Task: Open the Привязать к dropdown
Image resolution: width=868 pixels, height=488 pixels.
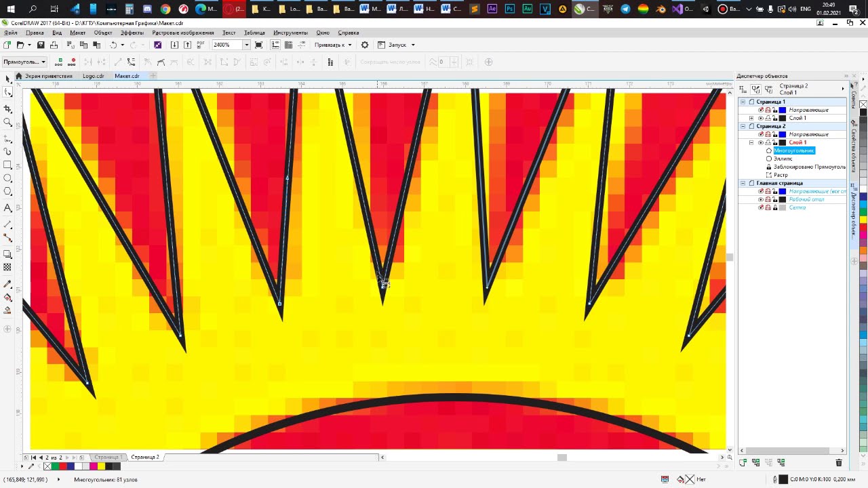Action: [x=333, y=45]
